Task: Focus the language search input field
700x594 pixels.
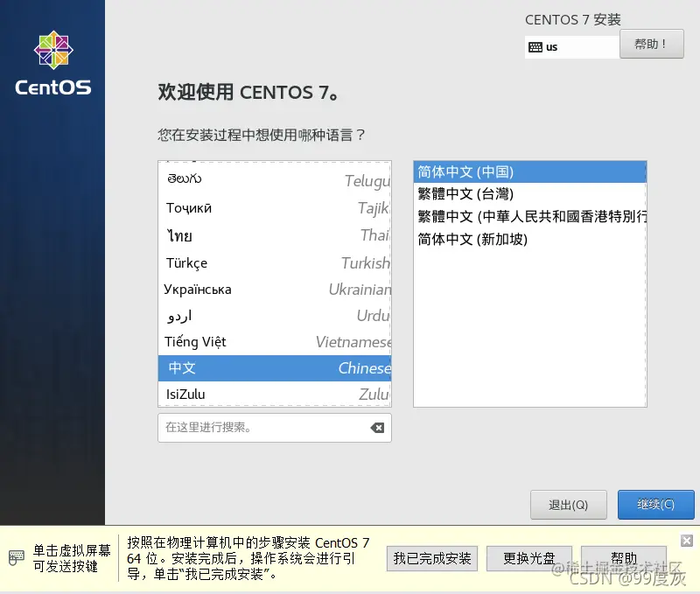Action: pyautogui.click(x=275, y=428)
